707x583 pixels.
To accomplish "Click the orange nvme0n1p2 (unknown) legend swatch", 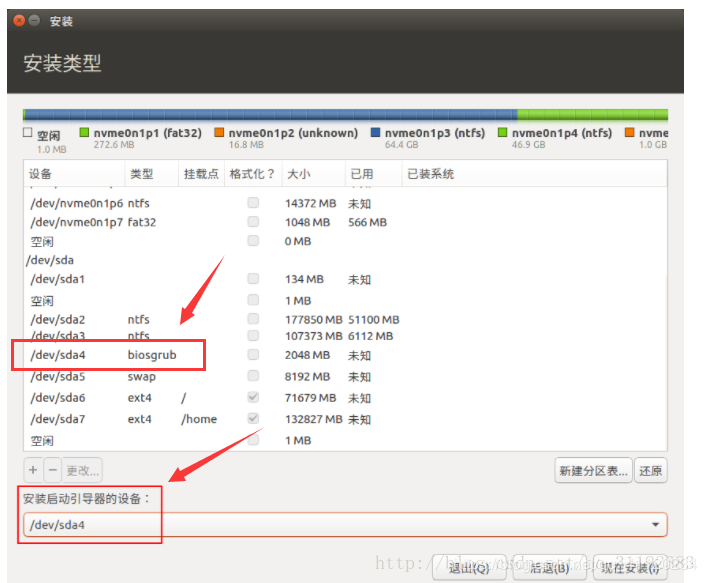I will [219, 133].
